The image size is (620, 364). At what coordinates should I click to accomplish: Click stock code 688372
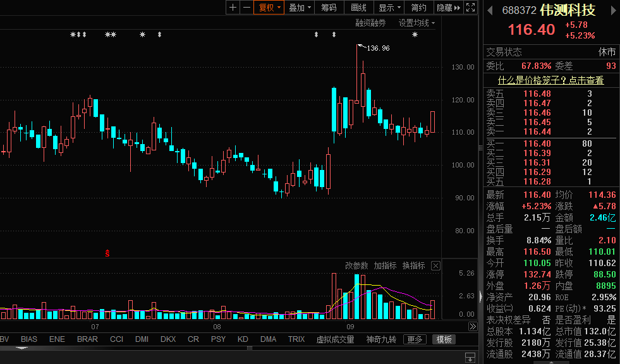(x=519, y=10)
